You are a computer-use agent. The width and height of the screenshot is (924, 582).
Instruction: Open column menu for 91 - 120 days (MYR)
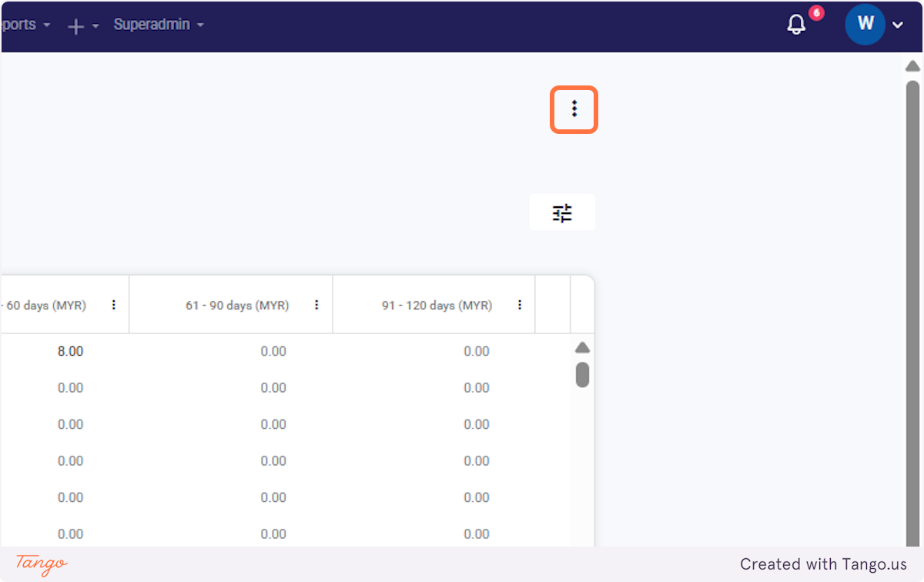click(520, 305)
